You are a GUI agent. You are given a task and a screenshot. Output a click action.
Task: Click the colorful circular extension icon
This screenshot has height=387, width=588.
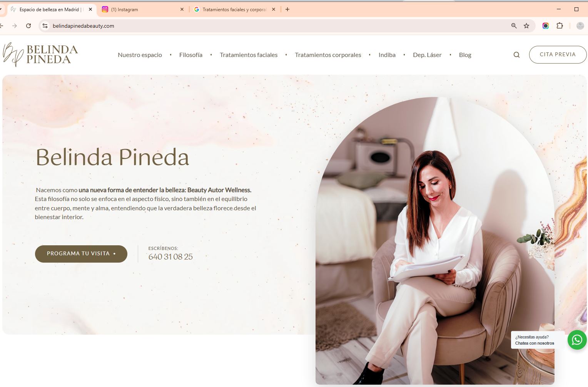coord(546,26)
